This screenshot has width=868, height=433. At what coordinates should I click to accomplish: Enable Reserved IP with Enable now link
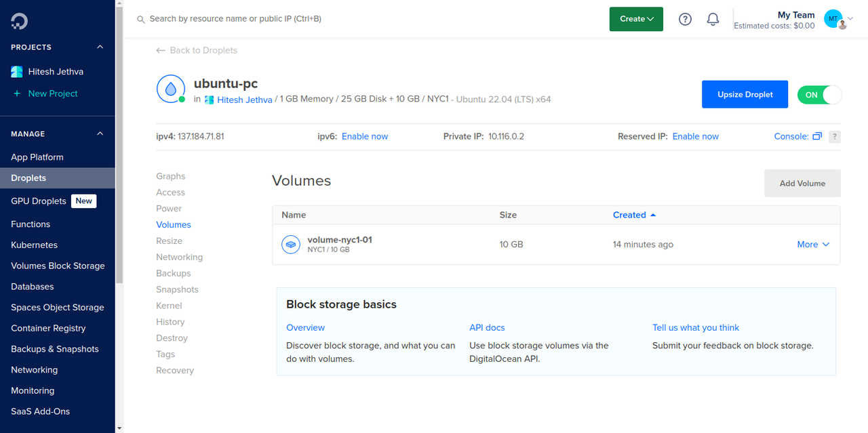pyautogui.click(x=695, y=136)
